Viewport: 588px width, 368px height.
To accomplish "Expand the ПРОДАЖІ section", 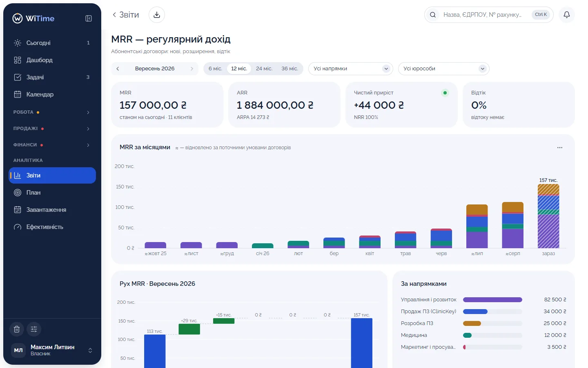I will click(x=52, y=128).
